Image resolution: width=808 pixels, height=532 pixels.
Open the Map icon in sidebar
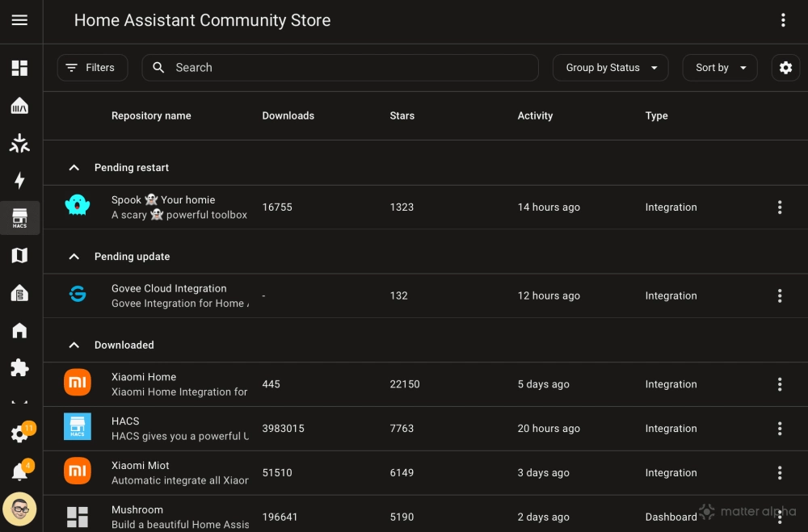pos(19,255)
